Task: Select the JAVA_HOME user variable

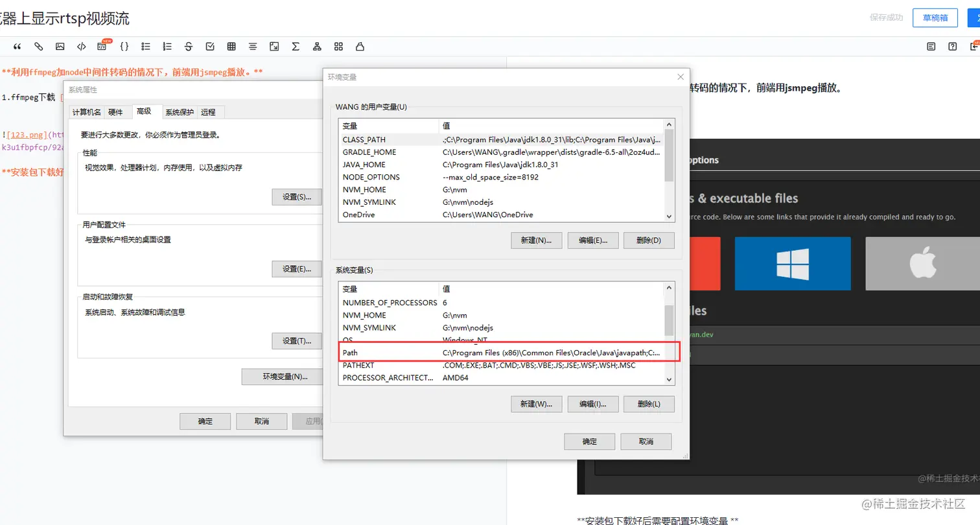Action: click(x=502, y=165)
